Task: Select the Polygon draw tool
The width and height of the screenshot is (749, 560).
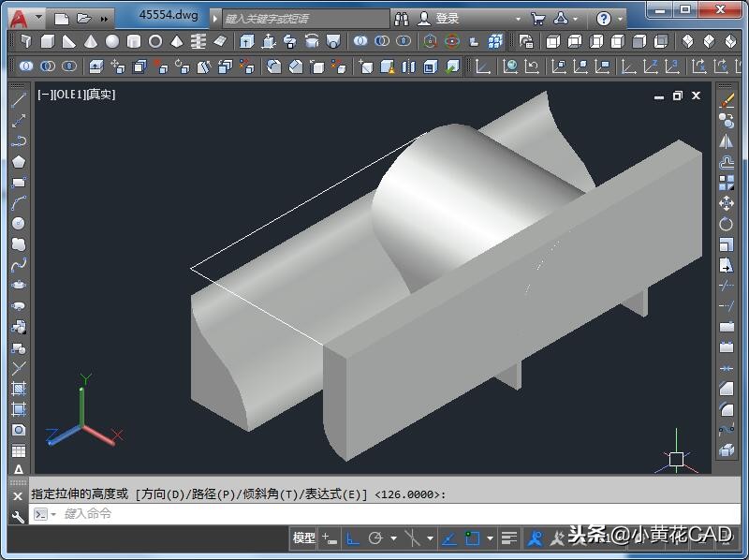Action: [18, 161]
